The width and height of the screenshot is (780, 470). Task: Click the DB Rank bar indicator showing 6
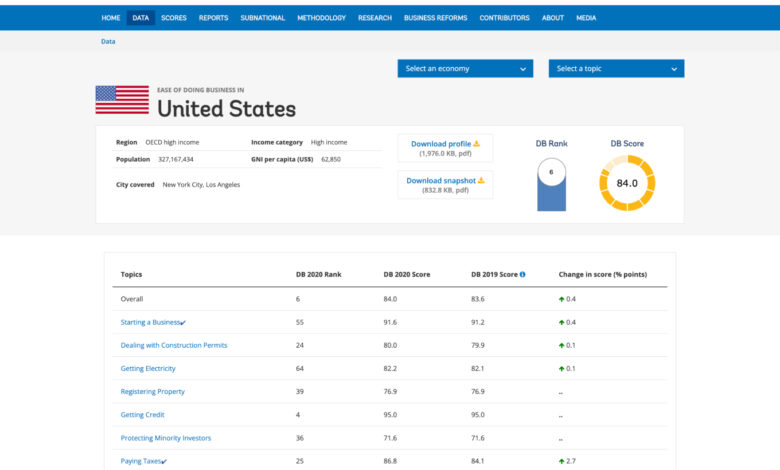(551, 185)
